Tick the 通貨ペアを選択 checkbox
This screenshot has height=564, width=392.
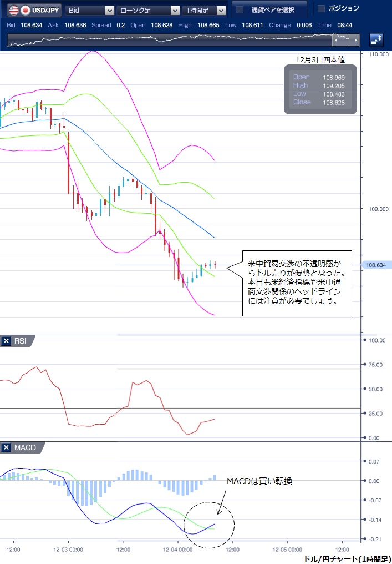point(240,10)
